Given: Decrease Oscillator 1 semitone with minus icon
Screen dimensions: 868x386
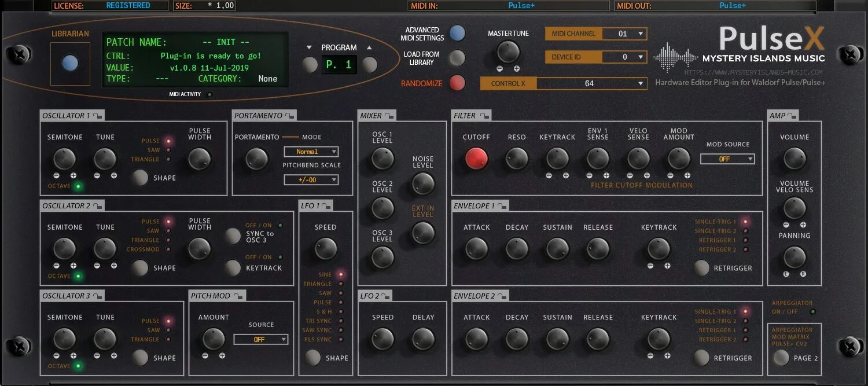Looking at the screenshot, I should (56, 175).
